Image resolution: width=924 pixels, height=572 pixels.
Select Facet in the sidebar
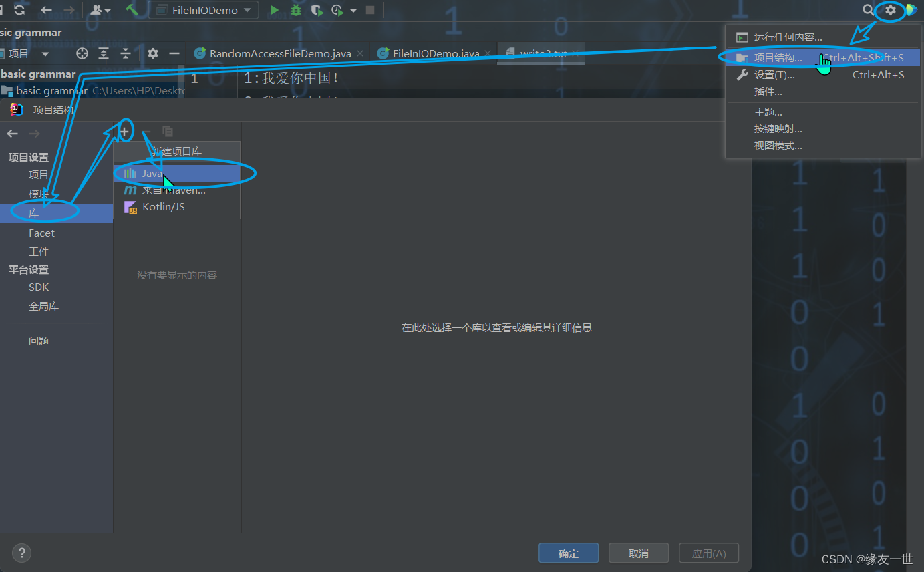(x=56, y=233)
